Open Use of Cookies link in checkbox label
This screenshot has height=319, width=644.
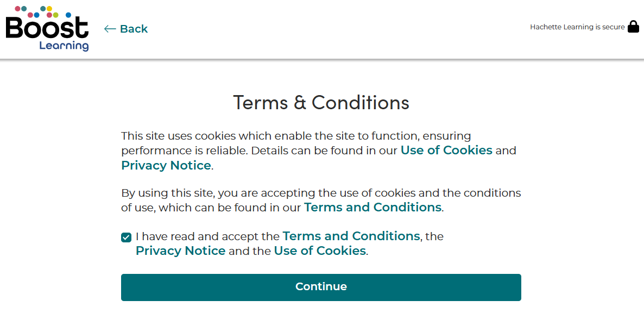click(320, 251)
